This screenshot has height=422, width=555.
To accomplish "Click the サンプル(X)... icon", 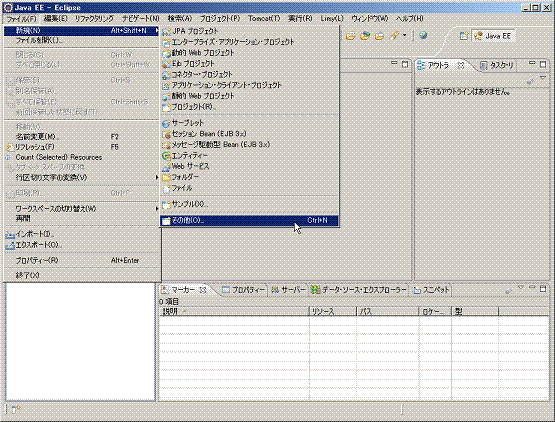I will 166,205.
